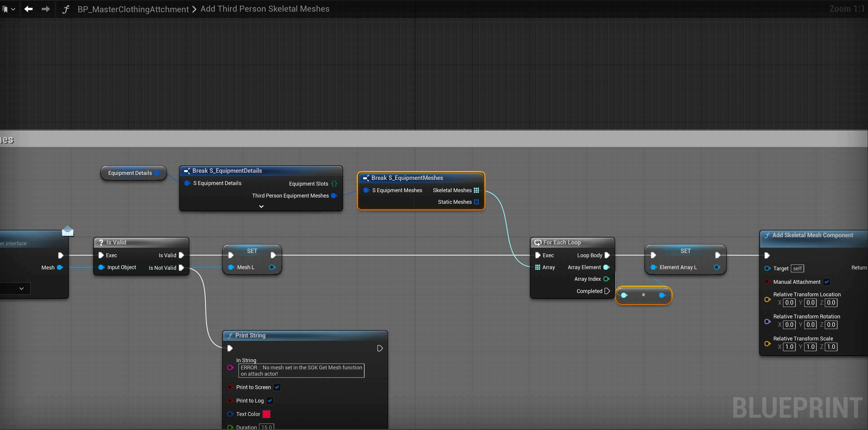Select the Equipment Details variable node

click(130, 173)
